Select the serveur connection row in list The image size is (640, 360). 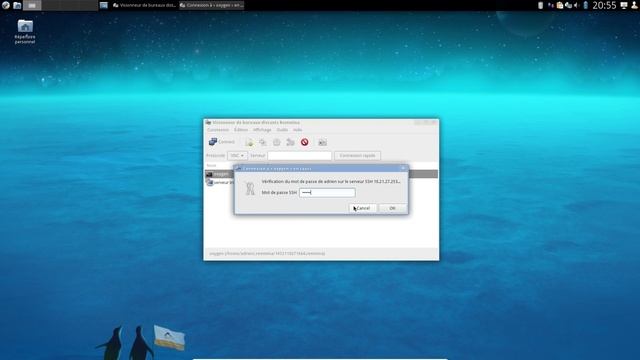pos(220,182)
